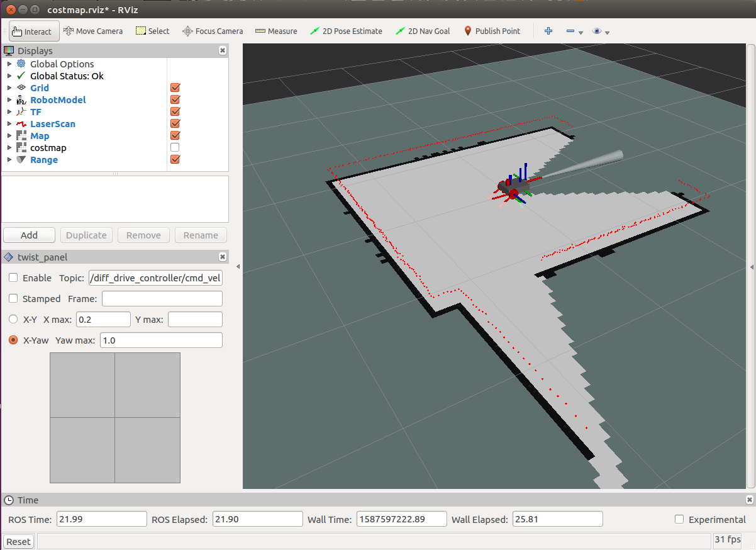This screenshot has width=756, height=550.
Task: Disable the TF display checkbox
Action: point(175,111)
